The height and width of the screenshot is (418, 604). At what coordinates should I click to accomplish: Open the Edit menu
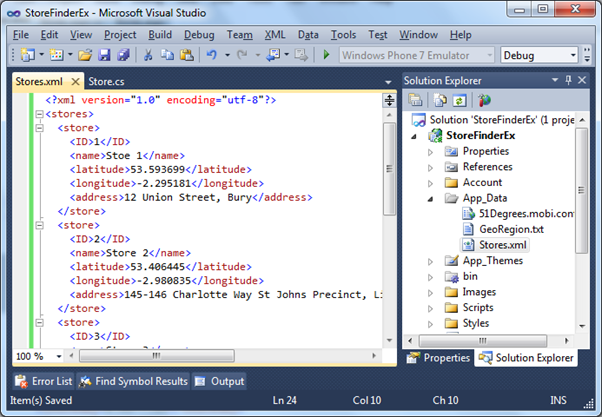[49, 35]
